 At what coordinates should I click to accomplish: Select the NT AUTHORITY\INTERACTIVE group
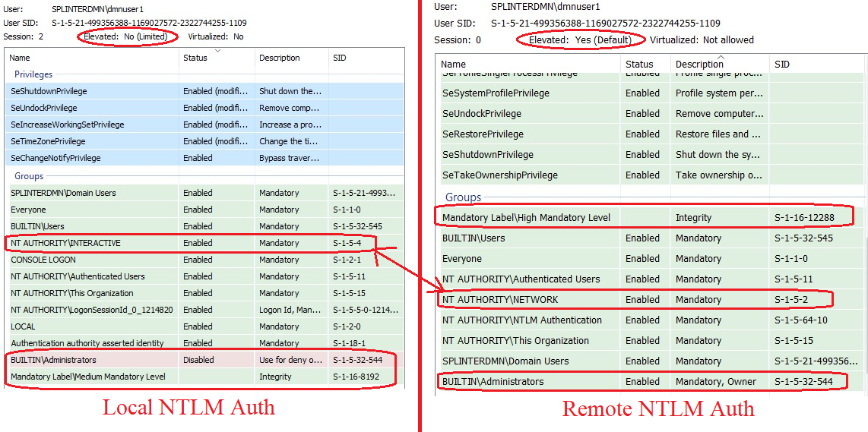point(65,243)
